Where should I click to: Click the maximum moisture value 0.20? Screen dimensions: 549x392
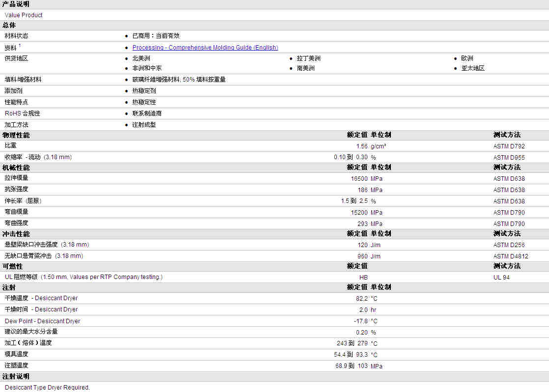pos(362,333)
